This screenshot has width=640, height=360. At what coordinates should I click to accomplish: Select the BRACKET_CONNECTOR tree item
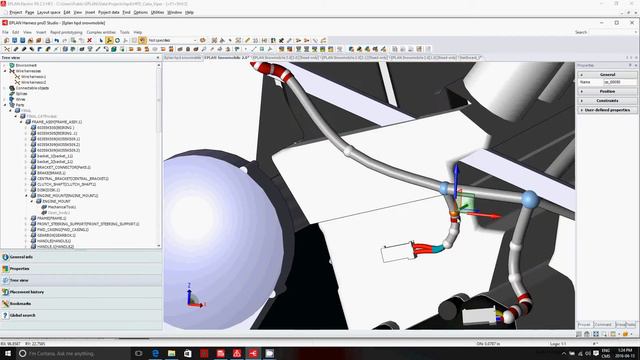pyautogui.click(x=64, y=167)
